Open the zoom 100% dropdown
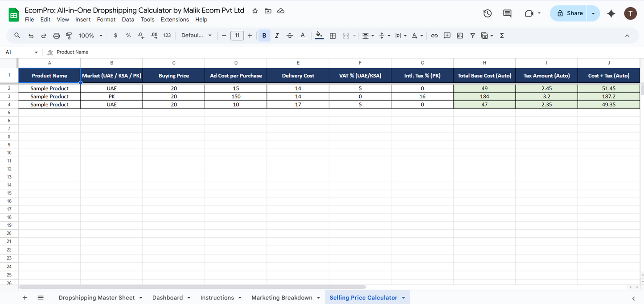644x304 pixels. click(x=91, y=36)
